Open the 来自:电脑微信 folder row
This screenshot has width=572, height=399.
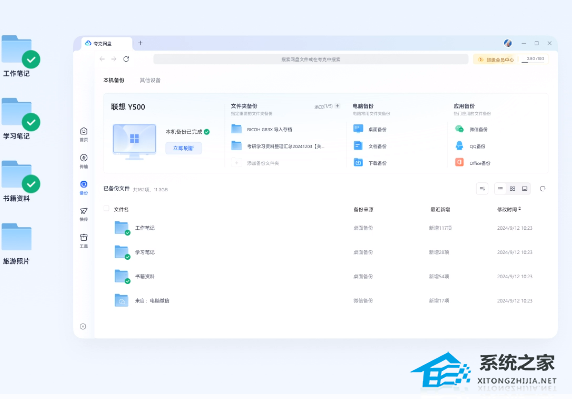(325, 301)
